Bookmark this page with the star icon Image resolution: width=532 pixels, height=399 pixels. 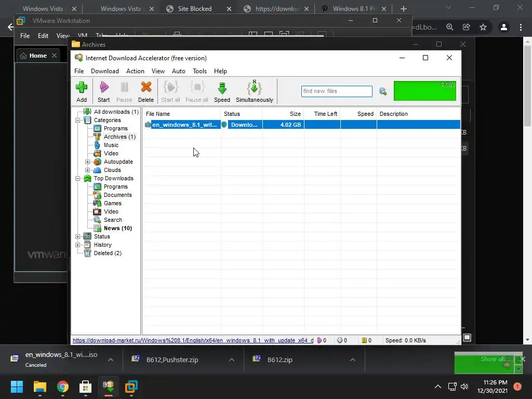(483, 27)
